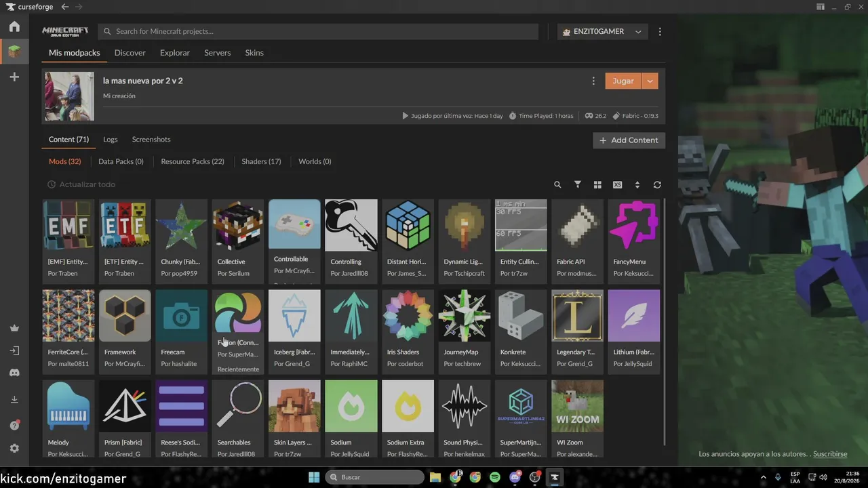
Task: Click the sign-out arrow icon in sidebar
Action: click(x=14, y=351)
